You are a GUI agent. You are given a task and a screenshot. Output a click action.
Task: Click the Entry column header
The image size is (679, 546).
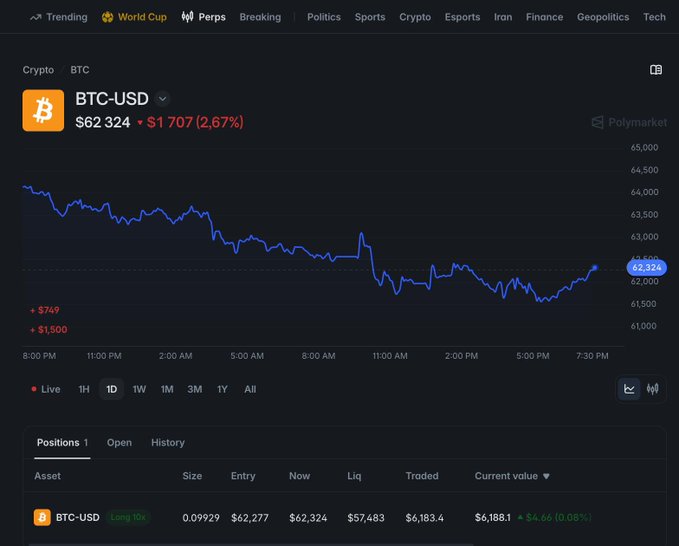(243, 476)
